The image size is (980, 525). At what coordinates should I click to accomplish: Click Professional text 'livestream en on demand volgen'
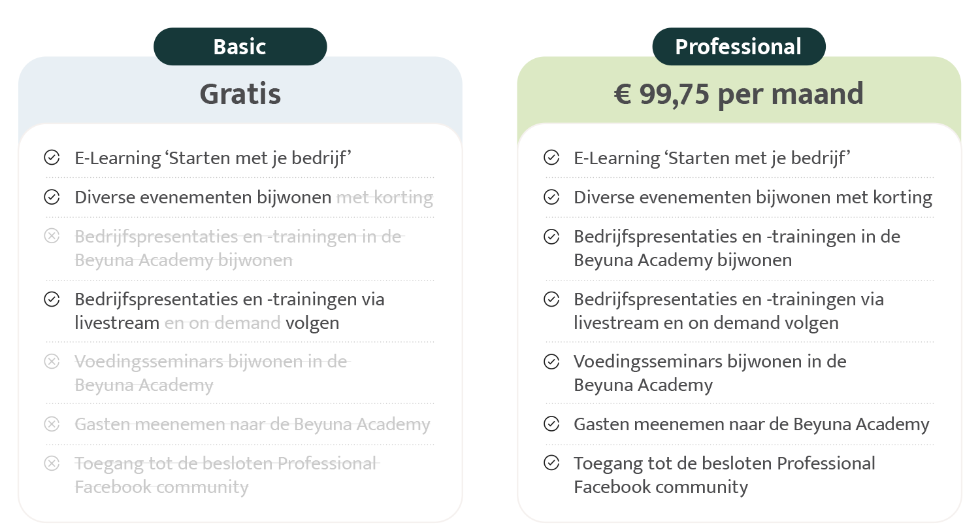tap(706, 323)
